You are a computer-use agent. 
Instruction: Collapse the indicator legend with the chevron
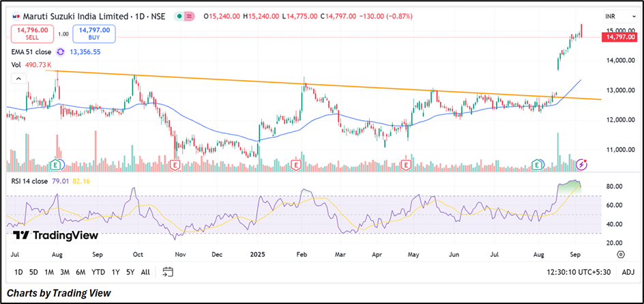20,79
